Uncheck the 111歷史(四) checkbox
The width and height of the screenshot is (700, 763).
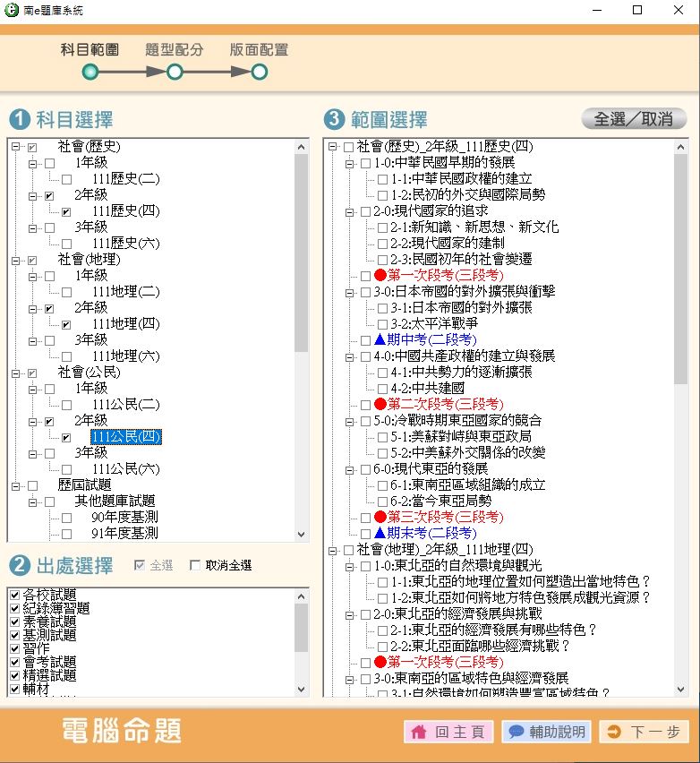(66, 211)
